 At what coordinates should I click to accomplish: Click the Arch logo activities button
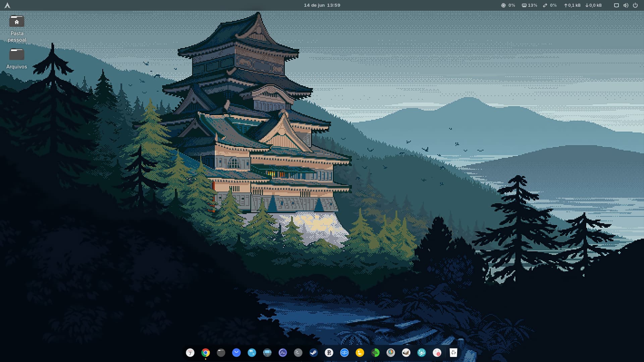coord(7,5)
